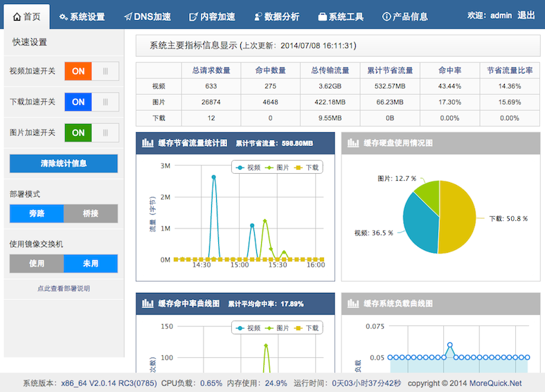Toggle the 下载加速开关 blue ON switch
The width and height of the screenshot is (545, 392).
(x=92, y=102)
